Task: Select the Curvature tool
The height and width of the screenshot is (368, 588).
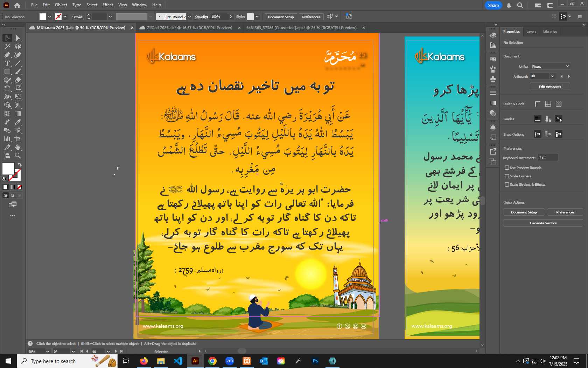Action: (18, 55)
